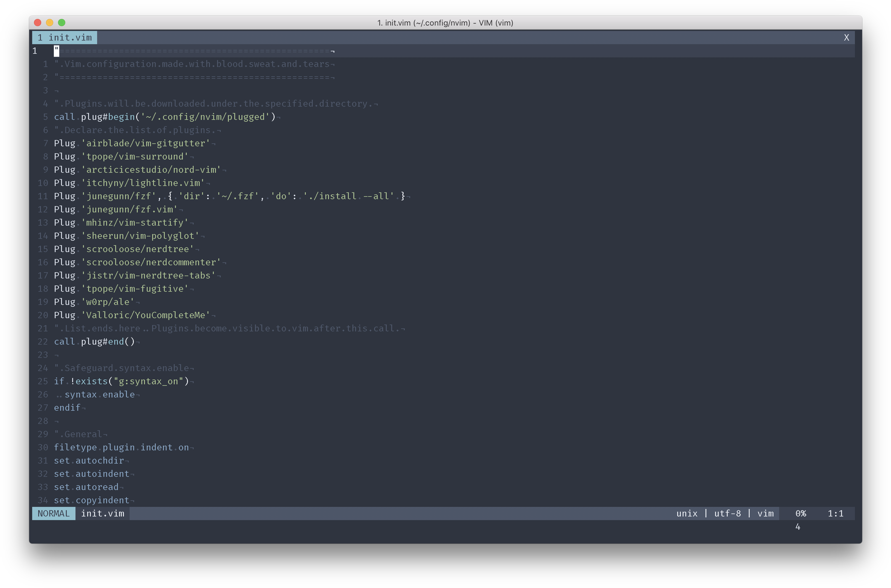Click the vim filetype indicator
This screenshot has height=588, width=891.
(765, 513)
